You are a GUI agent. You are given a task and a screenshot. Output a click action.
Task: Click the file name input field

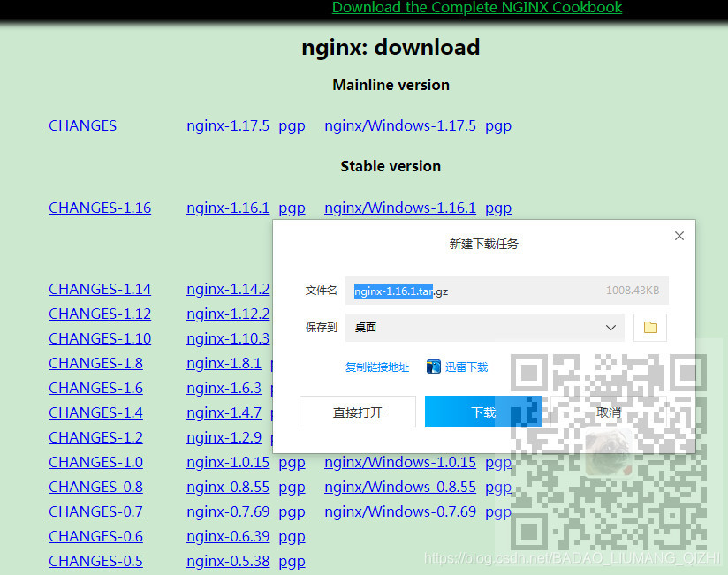507,291
